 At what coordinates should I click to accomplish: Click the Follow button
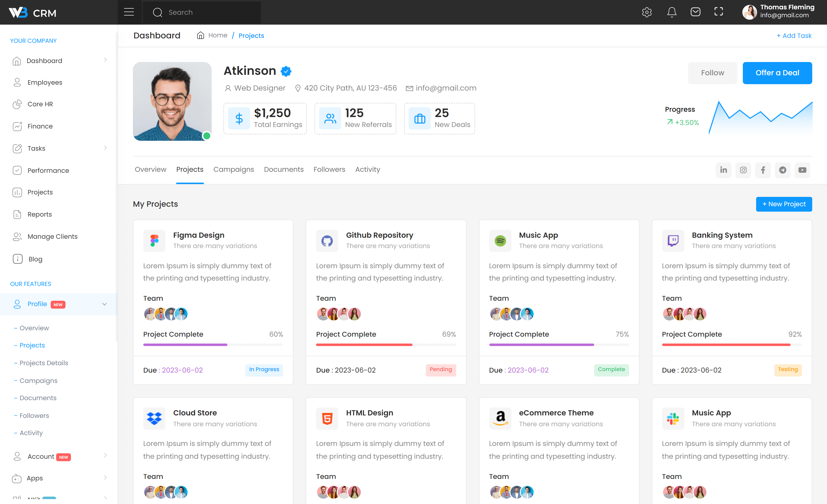pyautogui.click(x=713, y=73)
